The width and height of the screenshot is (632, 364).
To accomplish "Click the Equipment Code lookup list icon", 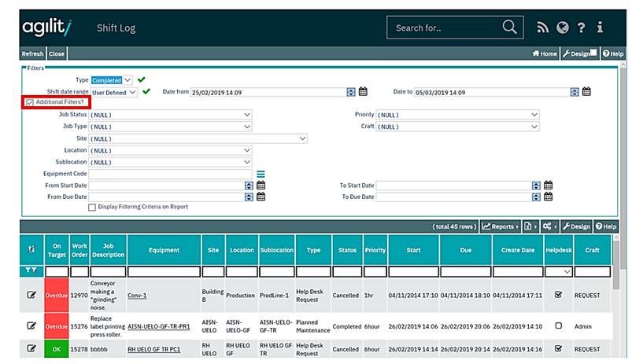I will 261,174.
